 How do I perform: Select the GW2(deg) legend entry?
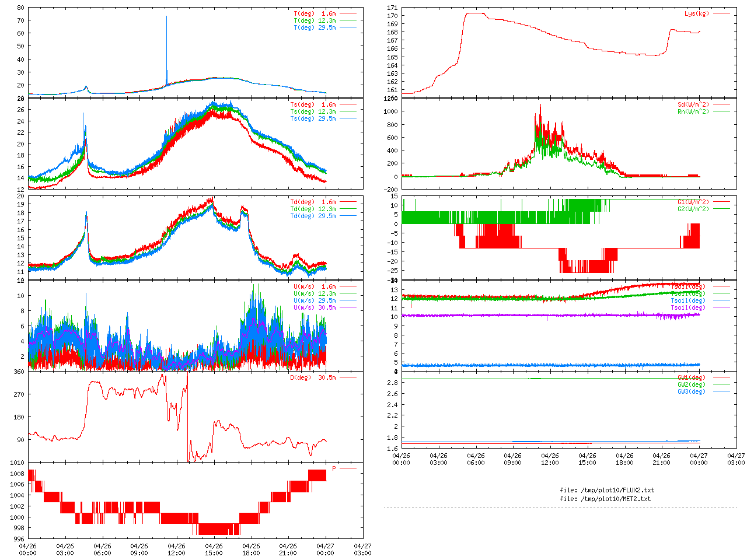click(692, 384)
